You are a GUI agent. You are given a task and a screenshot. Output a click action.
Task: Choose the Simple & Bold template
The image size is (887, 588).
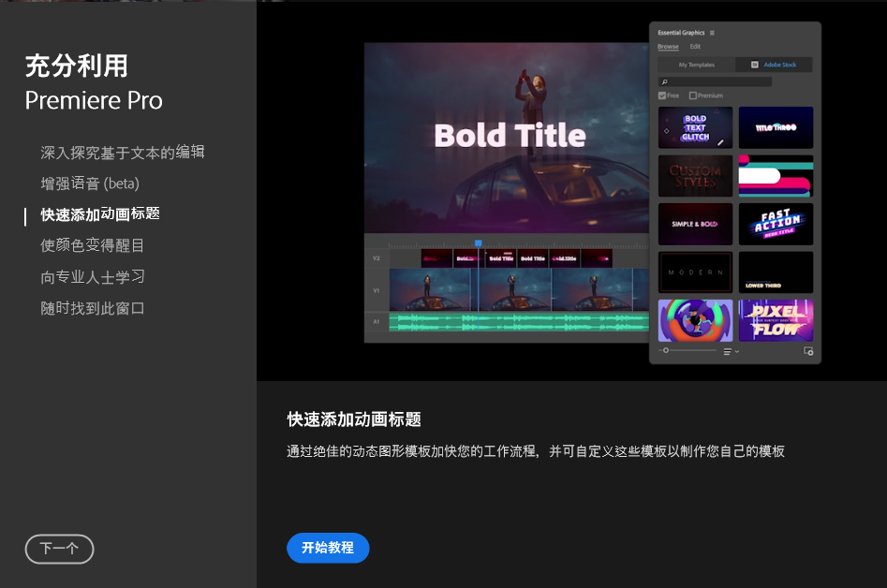pos(695,225)
